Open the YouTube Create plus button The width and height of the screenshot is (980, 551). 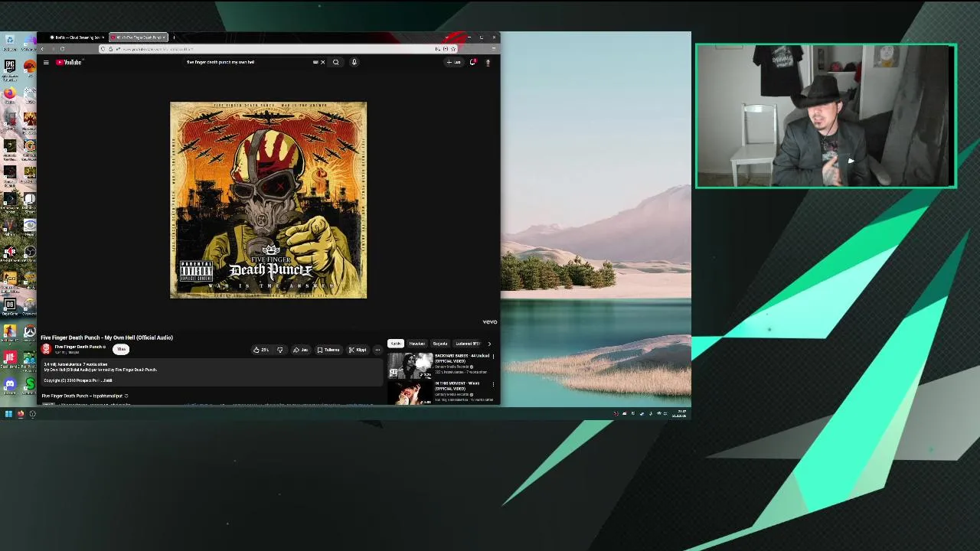pos(453,62)
